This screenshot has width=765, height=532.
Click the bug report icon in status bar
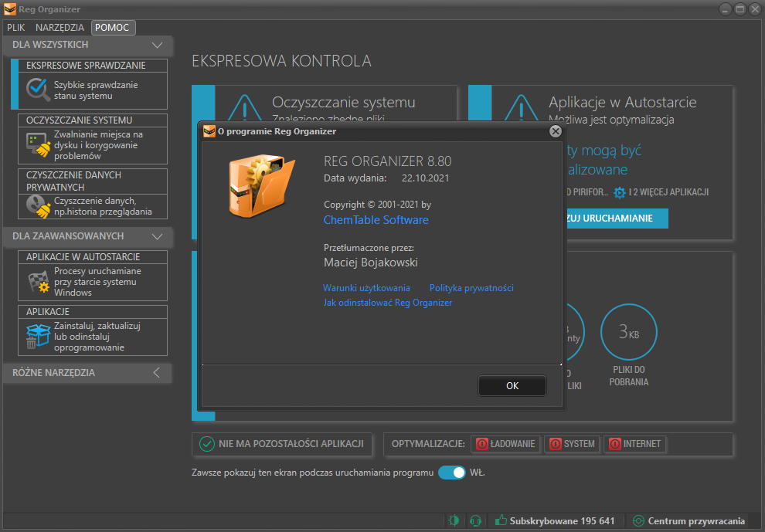454,520
